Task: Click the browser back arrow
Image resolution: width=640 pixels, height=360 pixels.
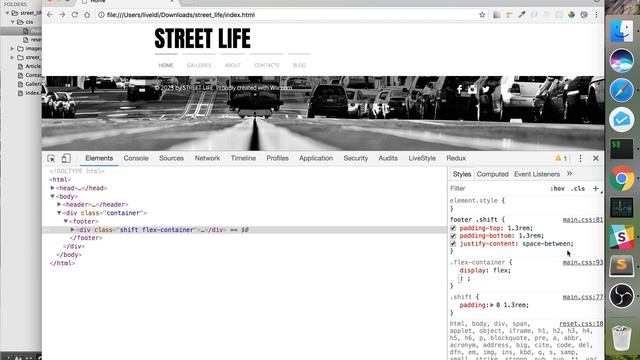Action: (x=50, y=15)
